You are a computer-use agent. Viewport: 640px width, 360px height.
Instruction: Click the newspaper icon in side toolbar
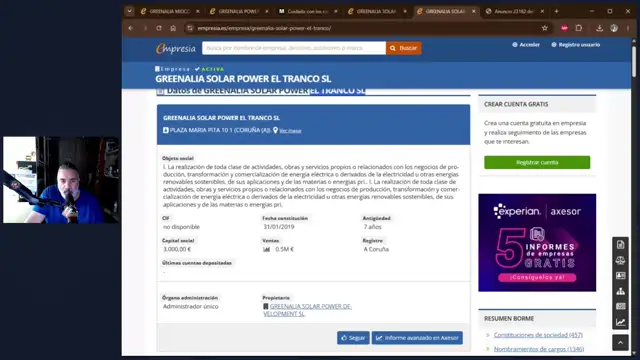pyautogui.click(x=620, y=307)
